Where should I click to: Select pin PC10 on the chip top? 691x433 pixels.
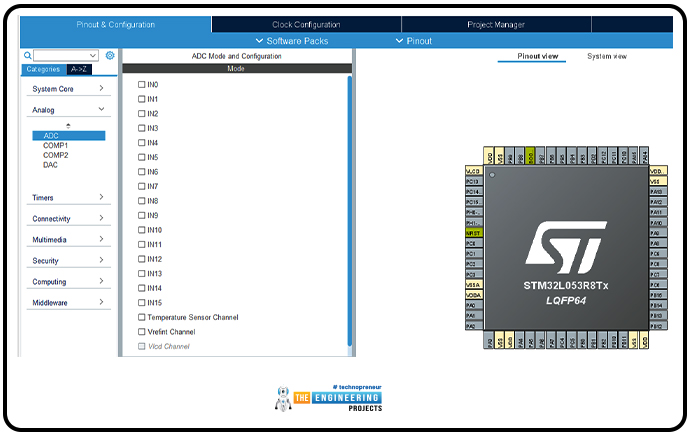coord(624,155)
